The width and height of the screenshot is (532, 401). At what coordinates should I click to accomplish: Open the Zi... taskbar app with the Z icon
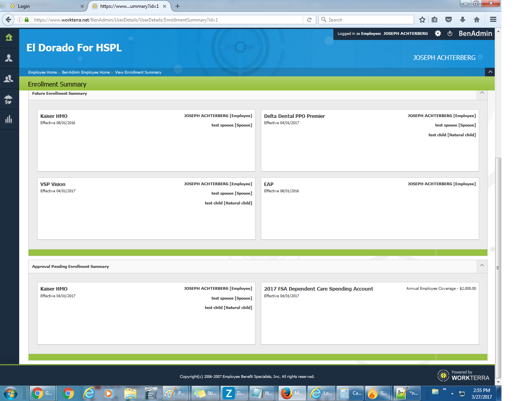(234, 393)
